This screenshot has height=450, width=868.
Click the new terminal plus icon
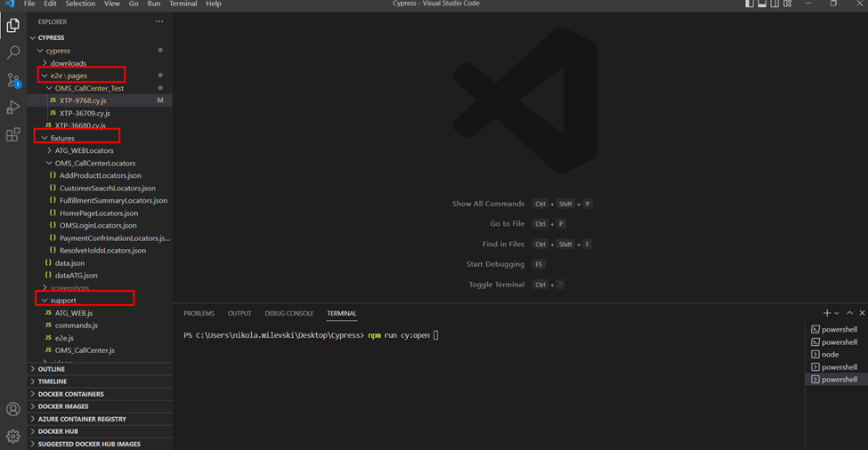[x=826, y=313]
